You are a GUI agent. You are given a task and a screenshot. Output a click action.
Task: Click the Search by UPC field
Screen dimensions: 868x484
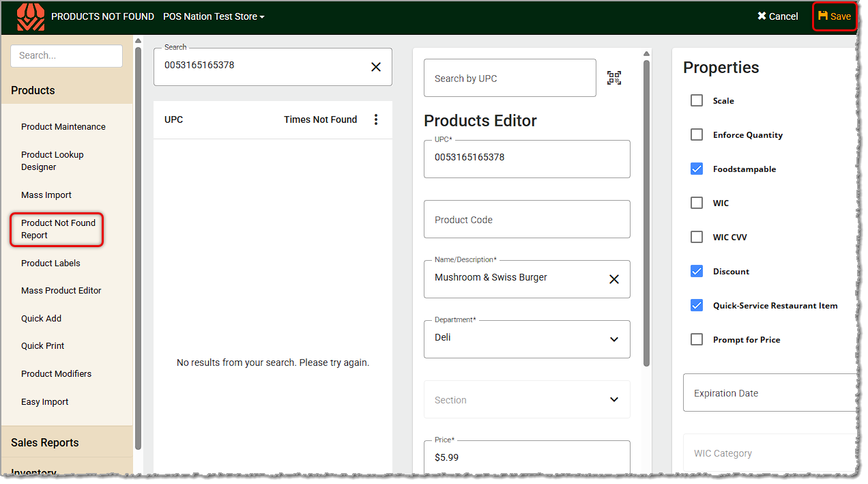click(x=510, y=78)
